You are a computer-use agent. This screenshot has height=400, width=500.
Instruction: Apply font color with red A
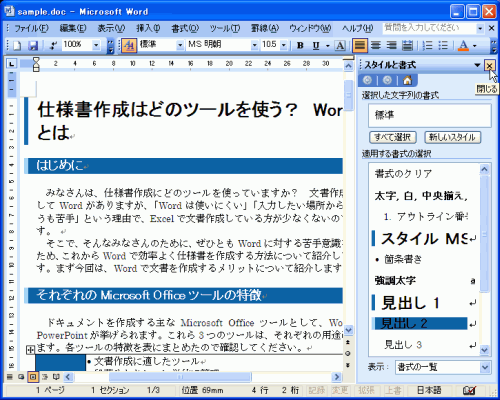tap(463, 45)
